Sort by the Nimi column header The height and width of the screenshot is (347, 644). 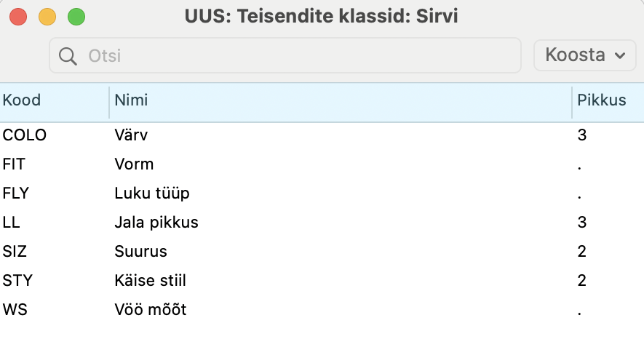click(341, 100)
